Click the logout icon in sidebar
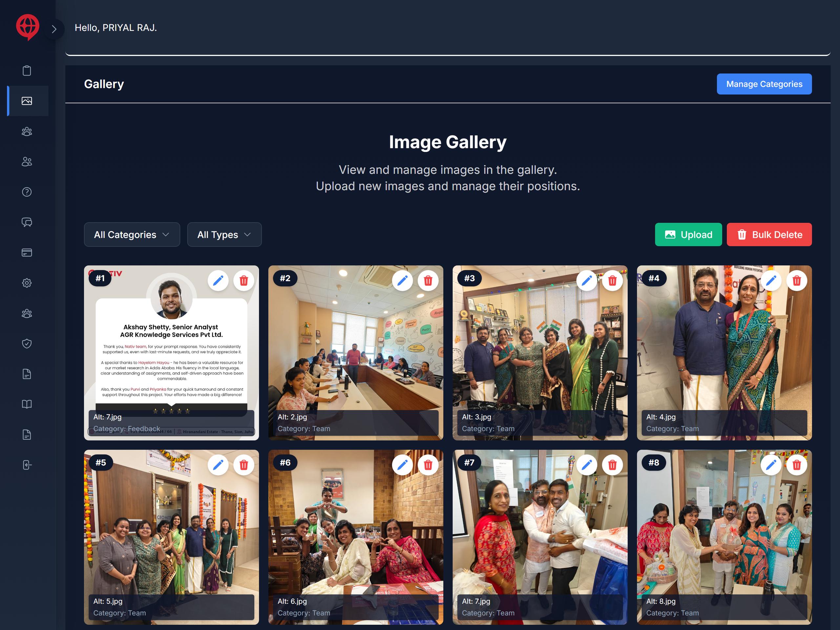840x630 pixels. coord(27,465)
